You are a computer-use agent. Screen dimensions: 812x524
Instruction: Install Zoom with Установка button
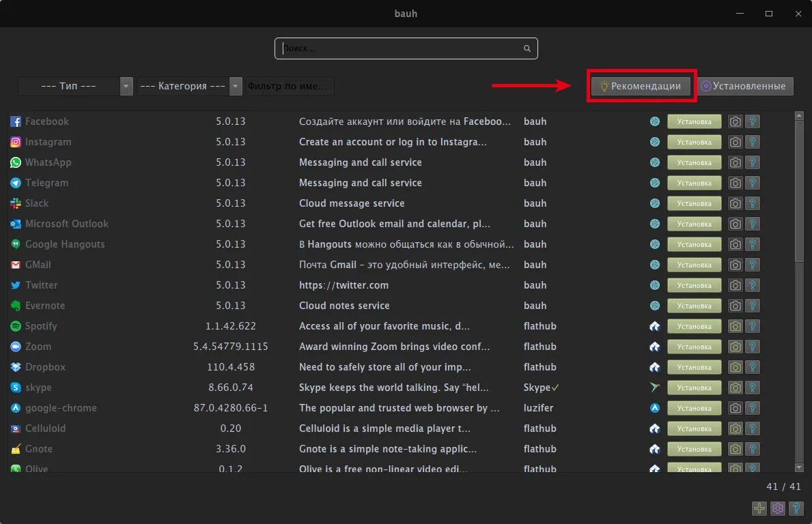click(x=694, y=347)
